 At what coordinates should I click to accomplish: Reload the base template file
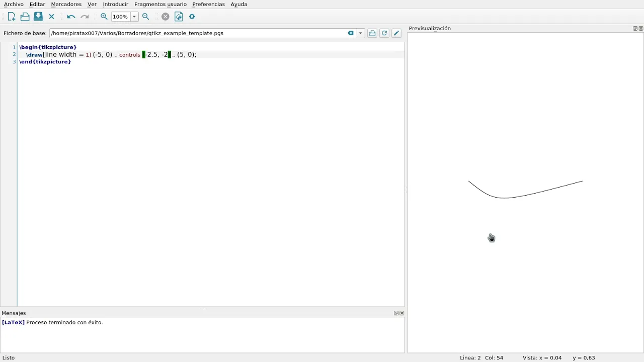(384, 33)
